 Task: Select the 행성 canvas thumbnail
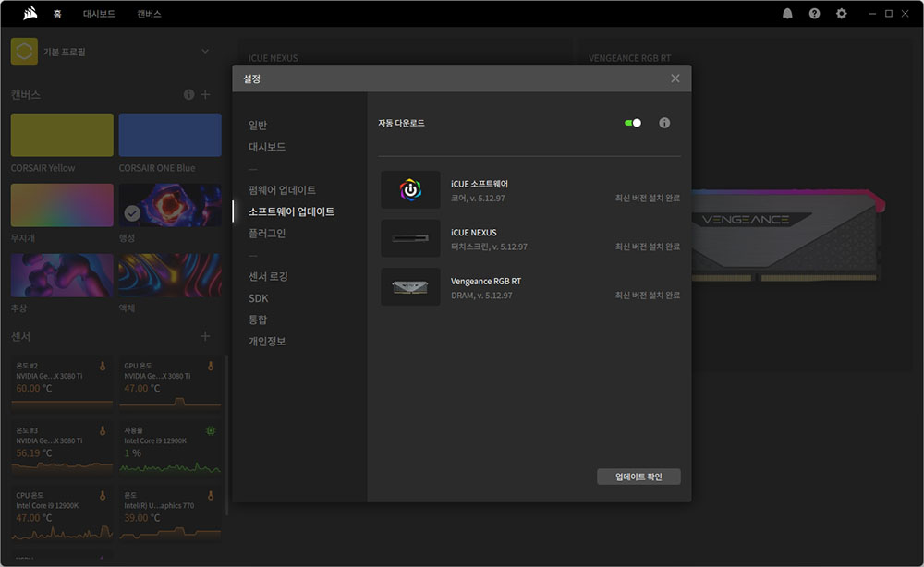point(170,205)
